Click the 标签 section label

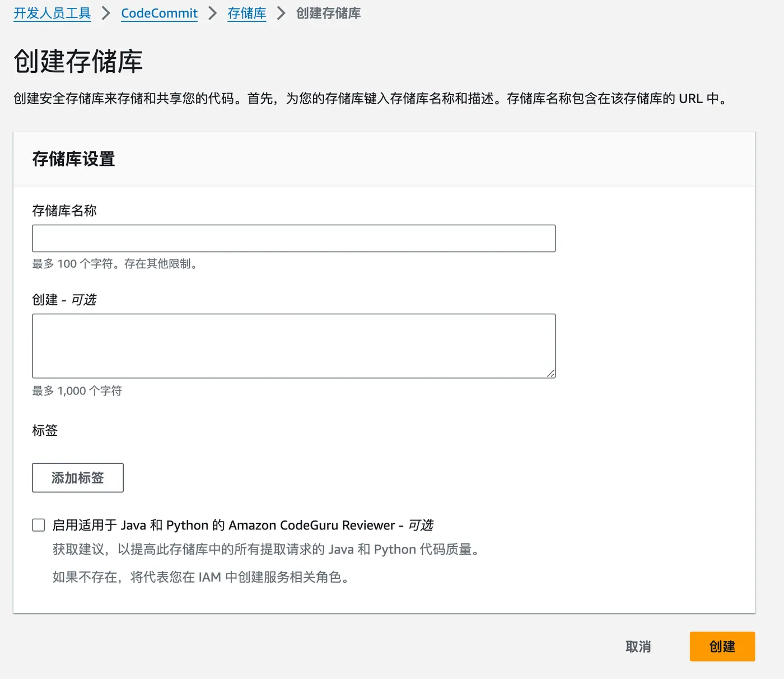click(45, 430)
